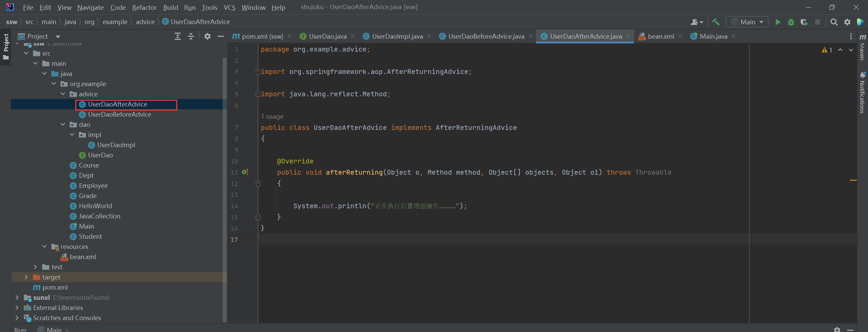Switch to bean.xml editor tab
The image size is (868, 332).
click(x=660, y=36)
